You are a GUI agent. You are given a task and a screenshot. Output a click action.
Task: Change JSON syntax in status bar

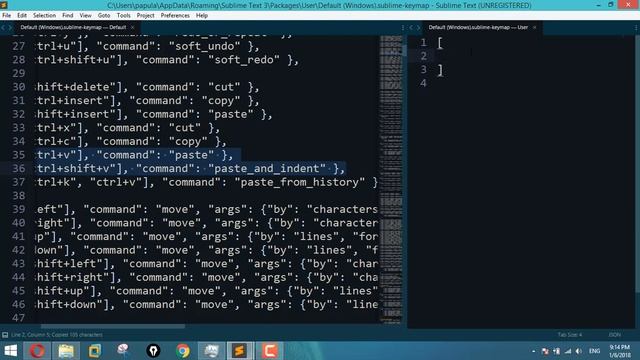[615, 335]
